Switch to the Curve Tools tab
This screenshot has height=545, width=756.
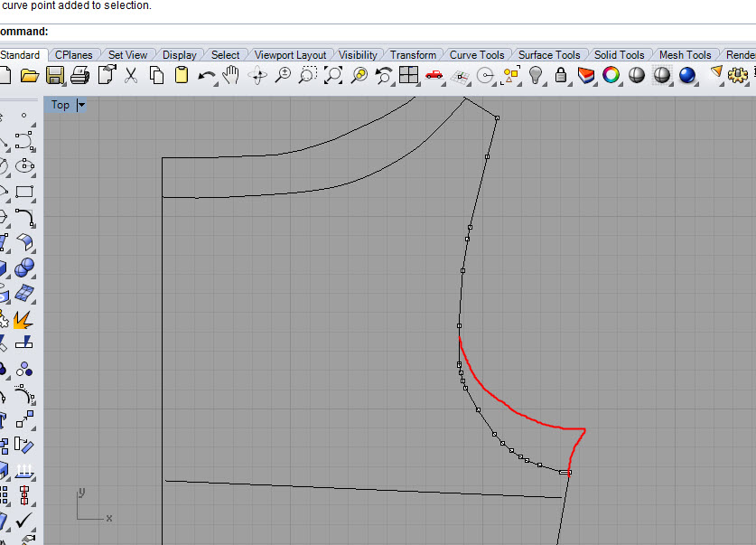coord(477,55)
